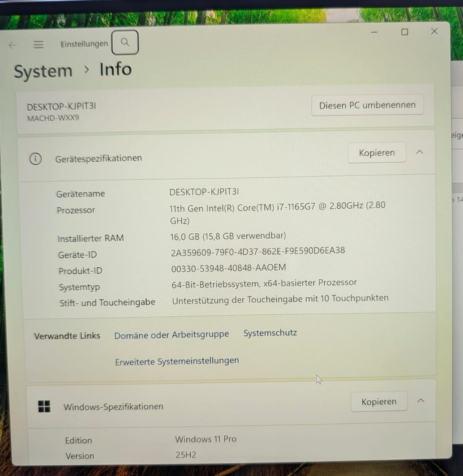Click the Prozessor label
This screenshot has height=476, width=463.
[76, 210]
